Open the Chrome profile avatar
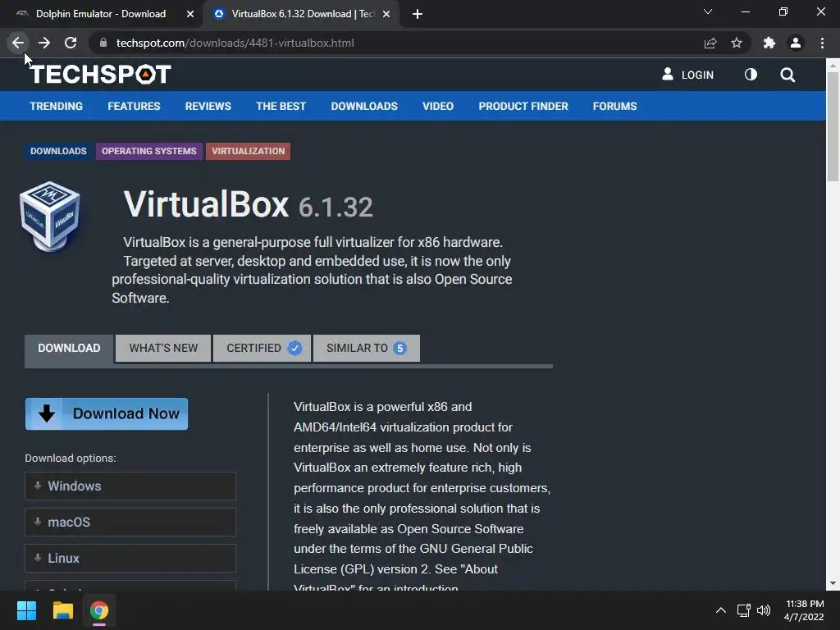The image size is (840, 630). coord(796,43)
